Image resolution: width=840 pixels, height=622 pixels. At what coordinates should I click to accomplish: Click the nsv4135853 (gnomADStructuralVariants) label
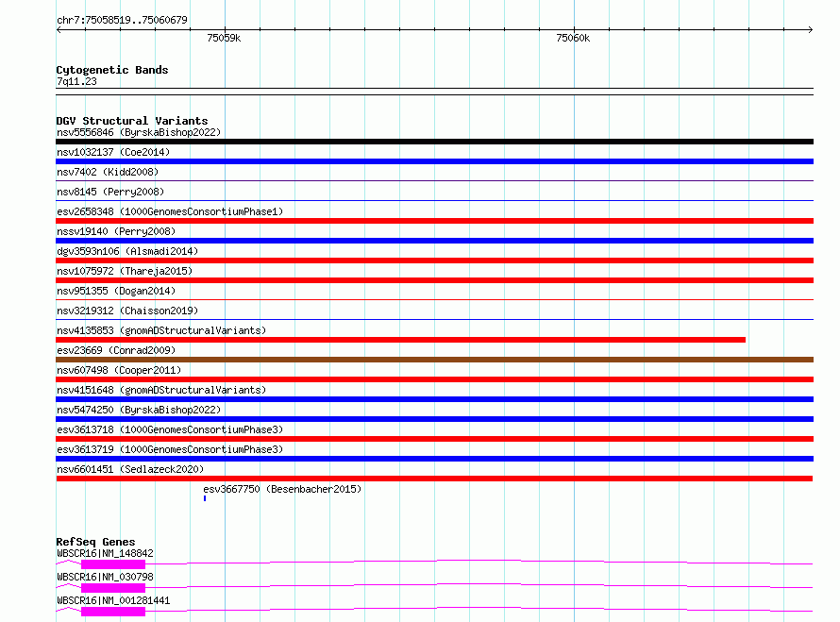point(161,330)
